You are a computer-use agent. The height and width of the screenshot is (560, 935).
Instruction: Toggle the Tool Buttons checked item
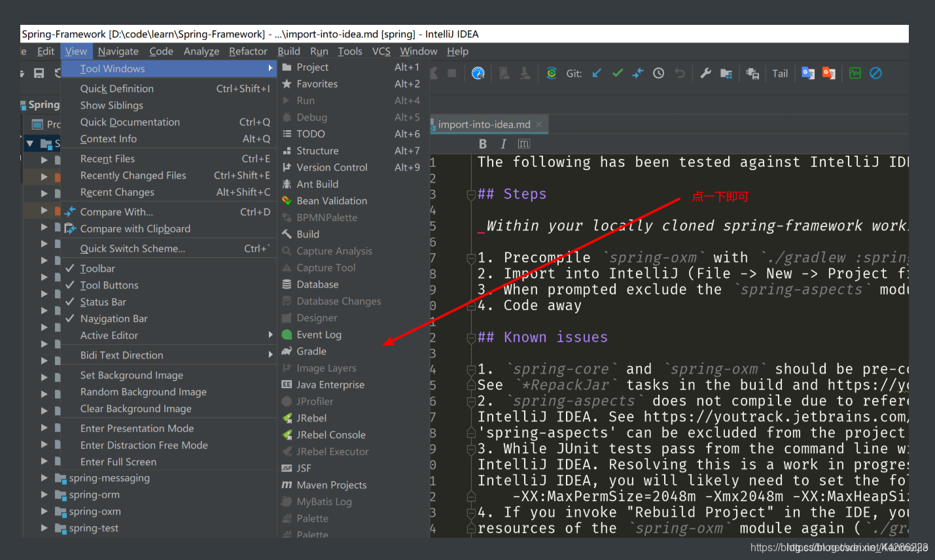(x=169, y=285)
